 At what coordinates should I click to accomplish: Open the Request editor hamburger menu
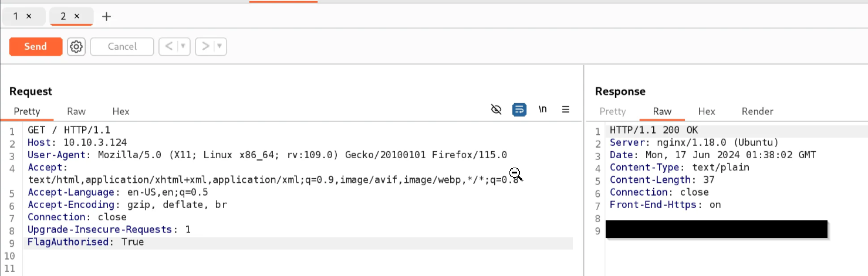(566, 110)
